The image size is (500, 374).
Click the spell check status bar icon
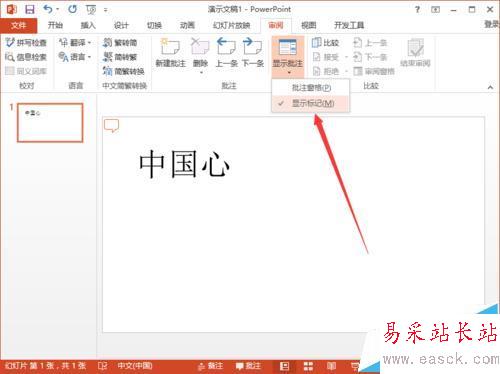[x=102, y=366]
